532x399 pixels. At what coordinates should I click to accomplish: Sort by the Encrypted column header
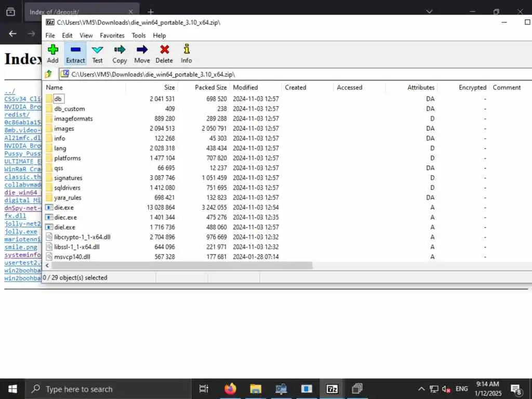pyautogui.click(x=463, y=87)
